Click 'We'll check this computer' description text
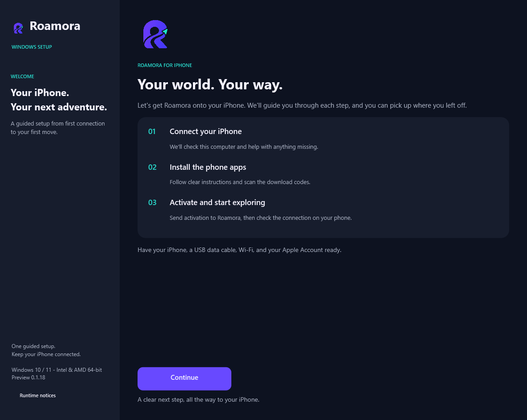This screenshot has height=420, width=527. (244, 147)
